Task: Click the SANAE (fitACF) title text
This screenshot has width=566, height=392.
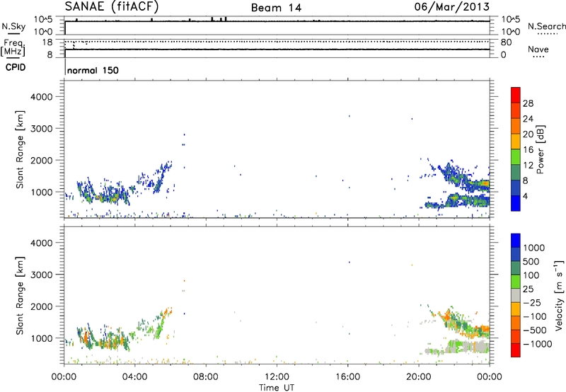Action: (112, 6)
